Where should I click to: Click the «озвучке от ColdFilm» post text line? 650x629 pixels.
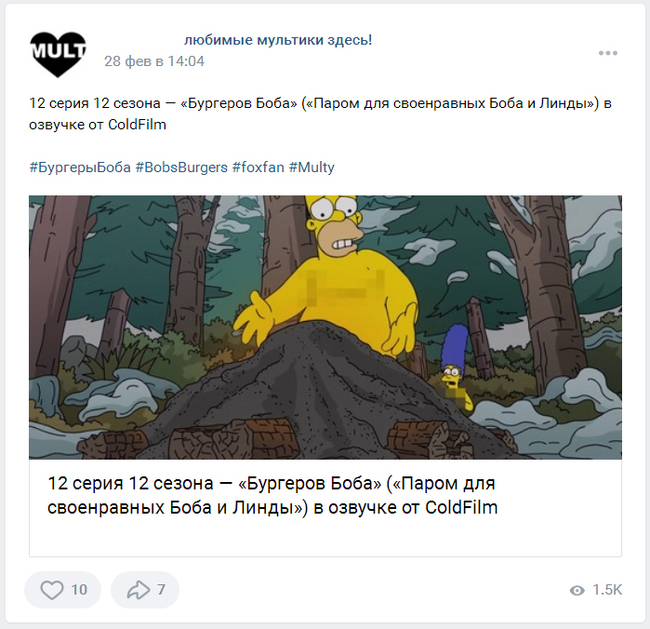[x=98, y=125]
